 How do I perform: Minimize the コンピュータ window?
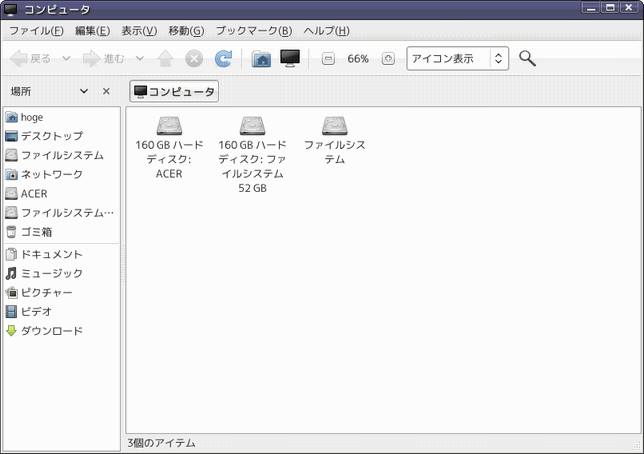pyautogui.click(x=591, y=8)
